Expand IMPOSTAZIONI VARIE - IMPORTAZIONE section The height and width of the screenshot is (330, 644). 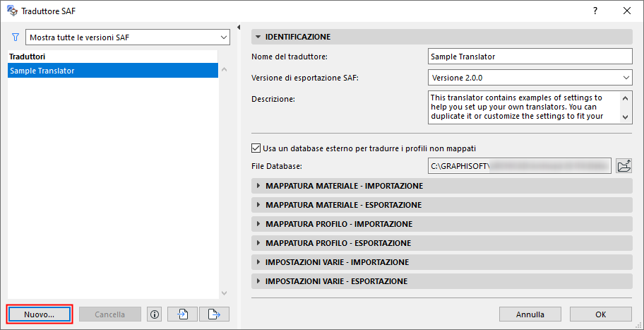441,262
